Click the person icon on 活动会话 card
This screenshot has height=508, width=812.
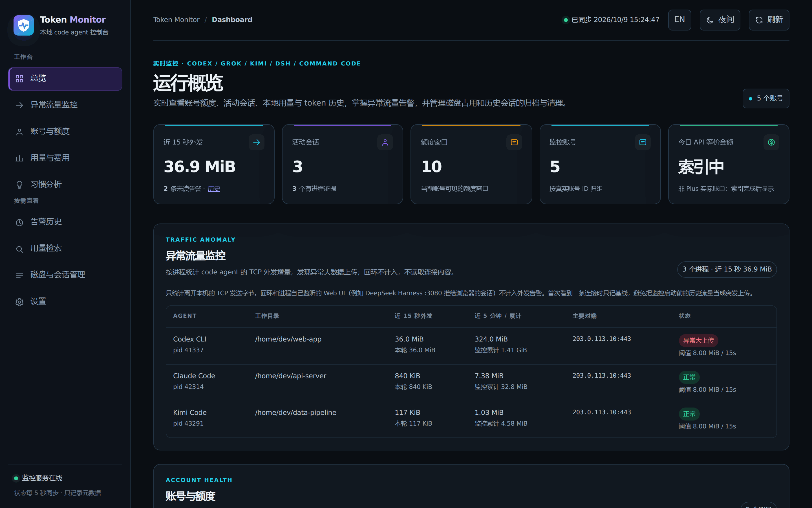coord(385,143)
